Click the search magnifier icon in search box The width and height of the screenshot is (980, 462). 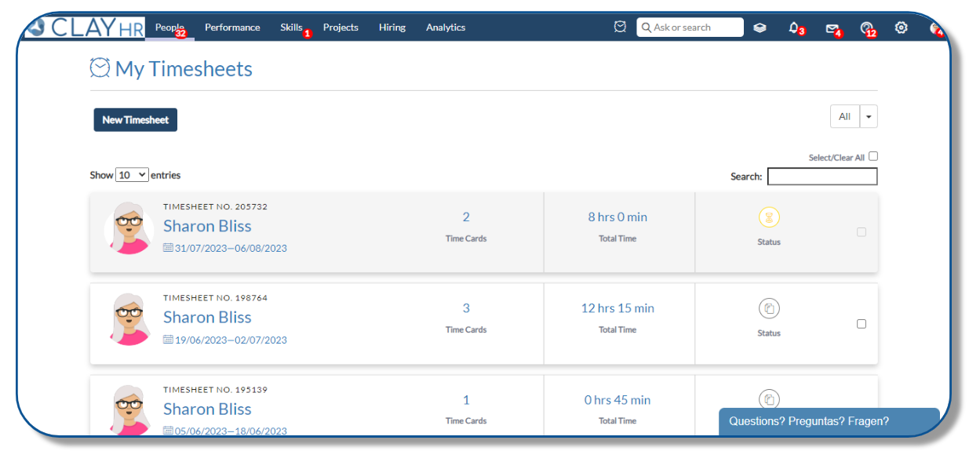647,27
